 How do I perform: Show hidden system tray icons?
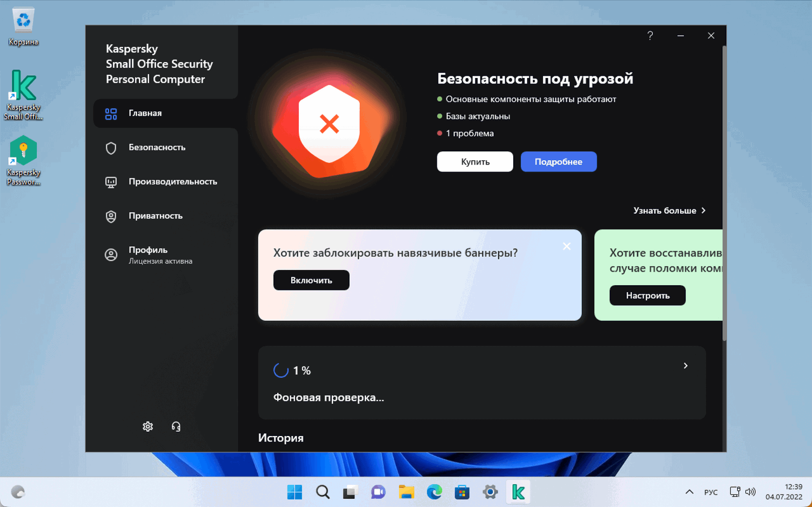689,492
